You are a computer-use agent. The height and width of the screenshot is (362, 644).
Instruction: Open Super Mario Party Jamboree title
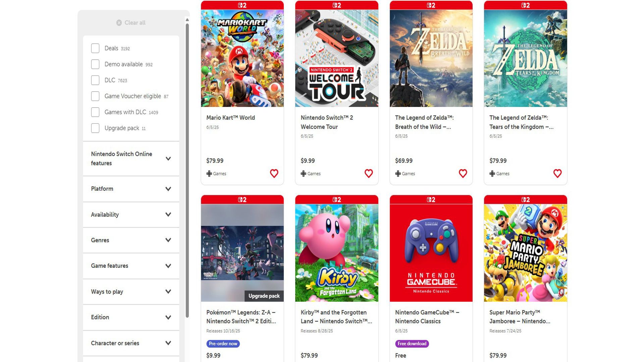[520, 317]
